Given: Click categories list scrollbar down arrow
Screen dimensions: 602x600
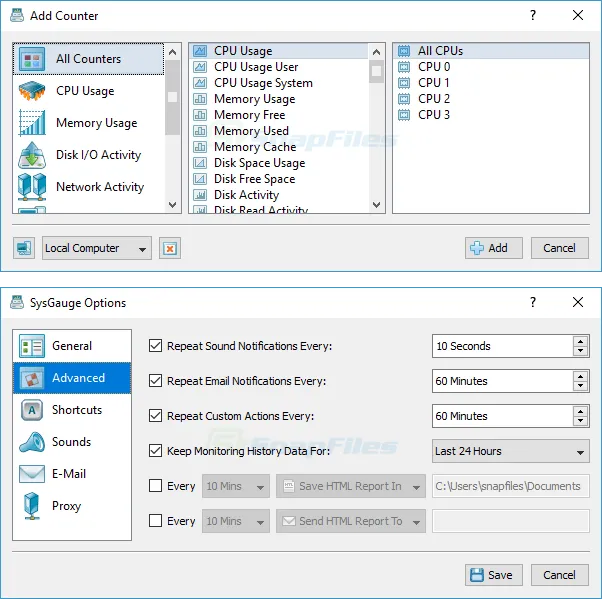Looking at the screenshot, I should (x=173, y=205).
